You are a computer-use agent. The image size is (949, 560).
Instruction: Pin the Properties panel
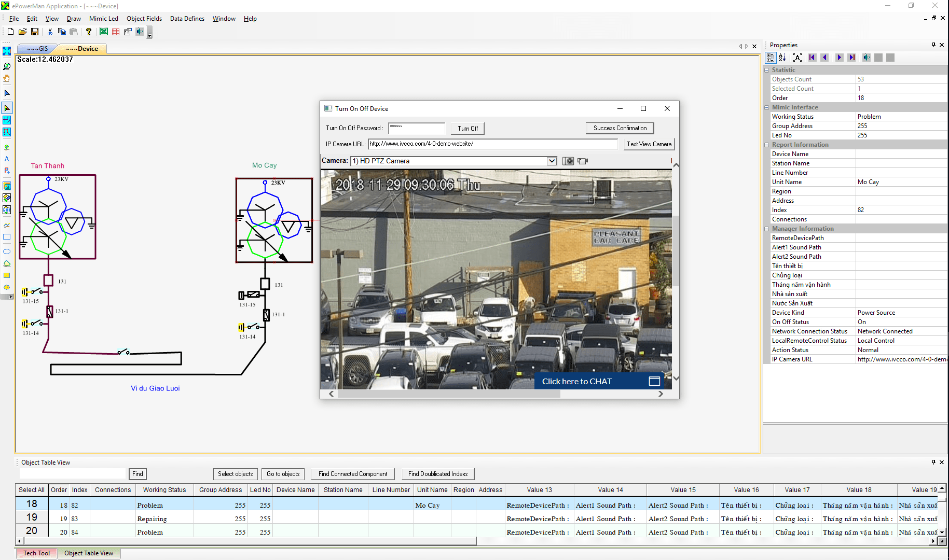[x=933, y=45]
